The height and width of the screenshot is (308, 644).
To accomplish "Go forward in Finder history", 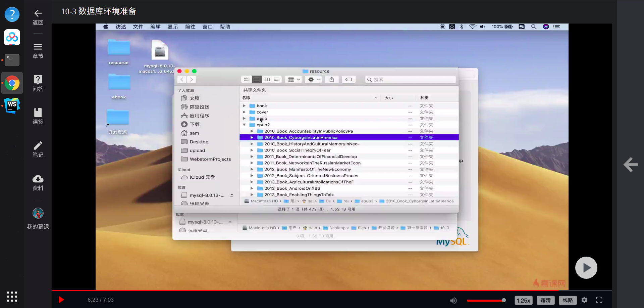I will click(192, 80).
